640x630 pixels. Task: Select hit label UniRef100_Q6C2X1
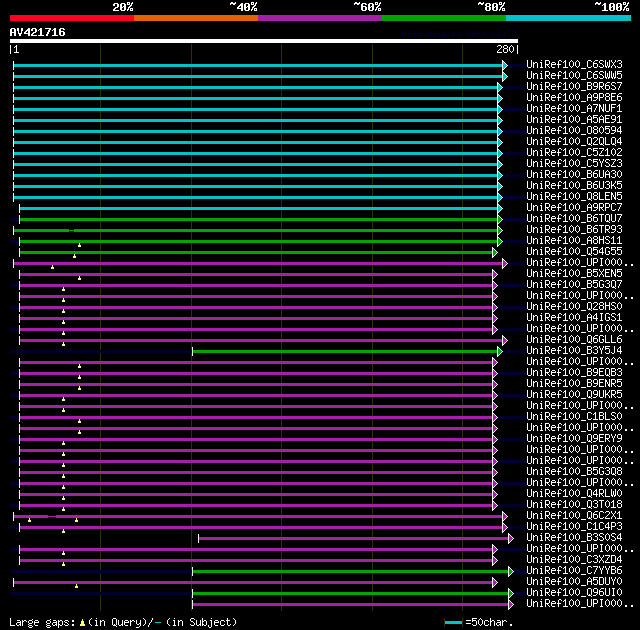[x=574, y=516]
